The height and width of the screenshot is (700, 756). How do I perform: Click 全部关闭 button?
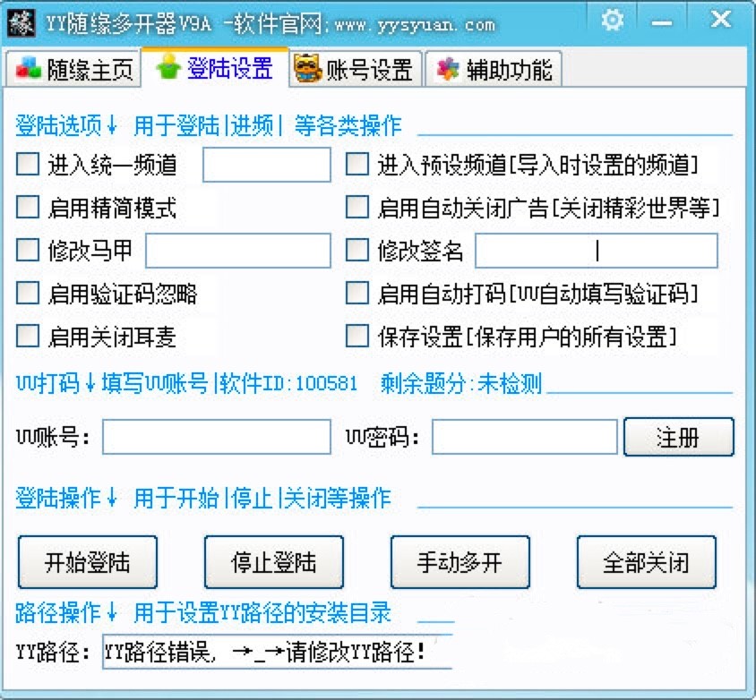point(646,562)
